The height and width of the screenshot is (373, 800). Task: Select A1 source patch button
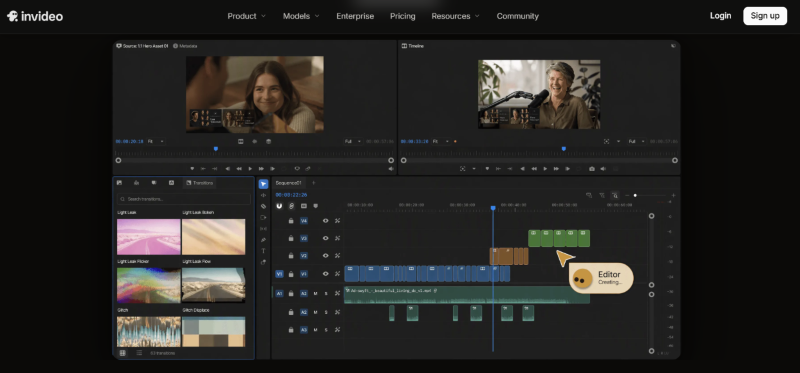click(279, 293)
